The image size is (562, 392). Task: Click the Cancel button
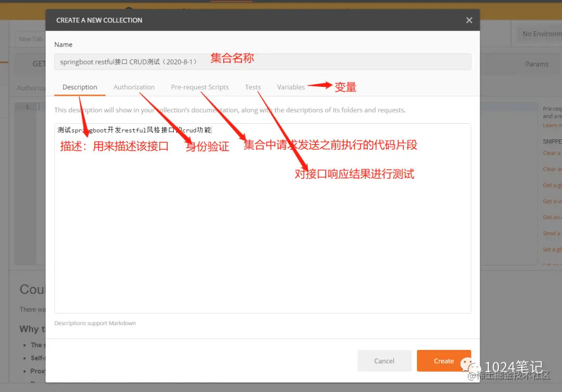point(384,361)
